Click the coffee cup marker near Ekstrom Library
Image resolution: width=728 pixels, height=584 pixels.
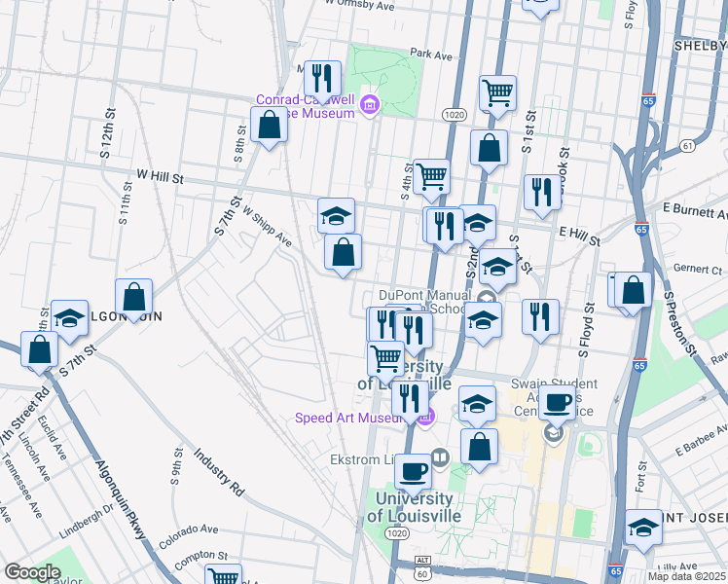(x=413, y=473)
